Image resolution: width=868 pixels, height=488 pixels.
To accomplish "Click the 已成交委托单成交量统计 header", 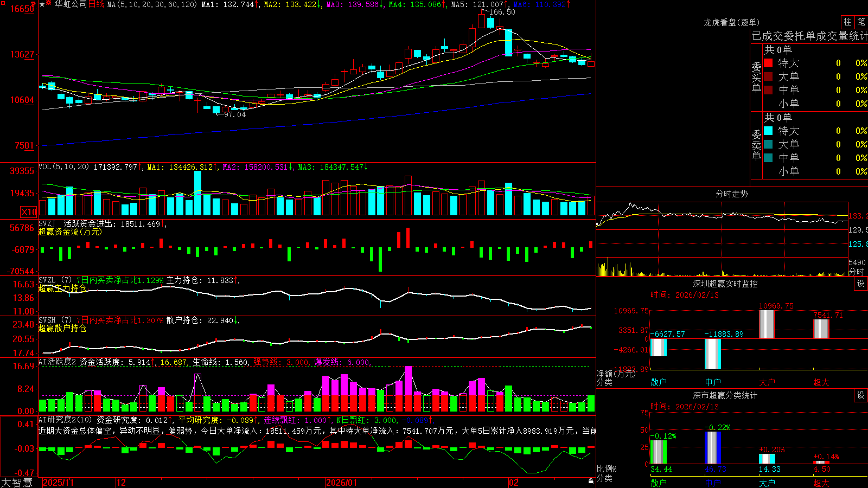I will pyautogui.click(x=809, y=36).
